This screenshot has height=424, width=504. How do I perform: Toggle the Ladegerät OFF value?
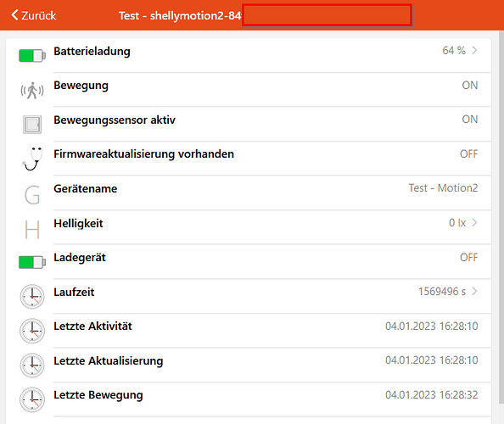(x=468, y=258)
